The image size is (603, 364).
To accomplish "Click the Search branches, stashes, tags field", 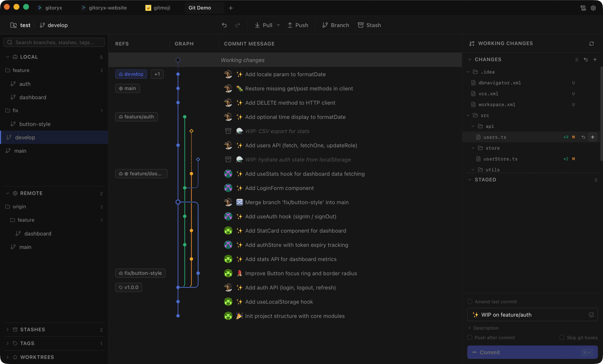I will click(x=54, y=42).
